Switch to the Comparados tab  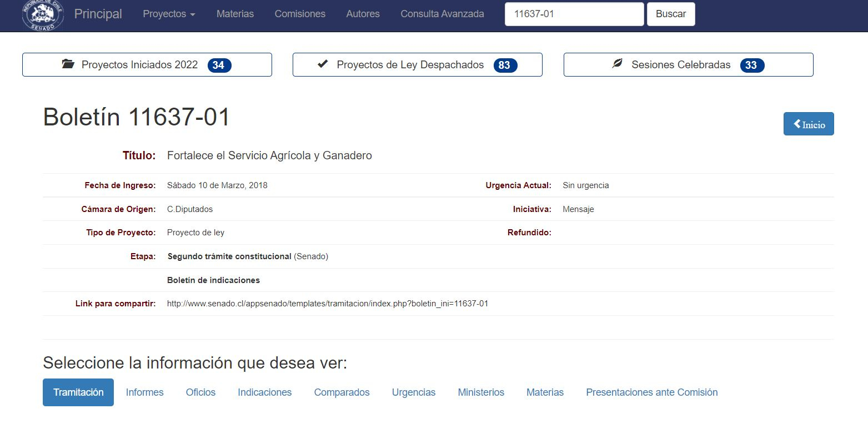[x=342, y=392]
